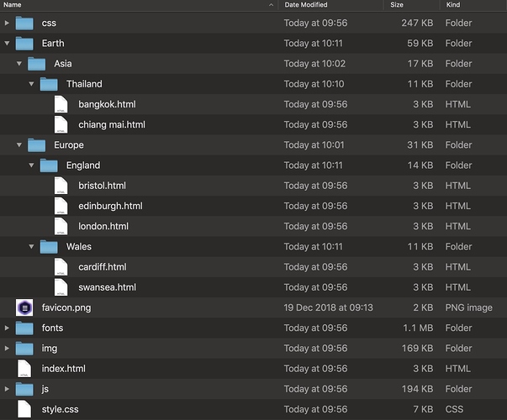Click the bangkok.html file icon
Image resolution: width=507 pixels, height=420 pixels.
(61, 104)
